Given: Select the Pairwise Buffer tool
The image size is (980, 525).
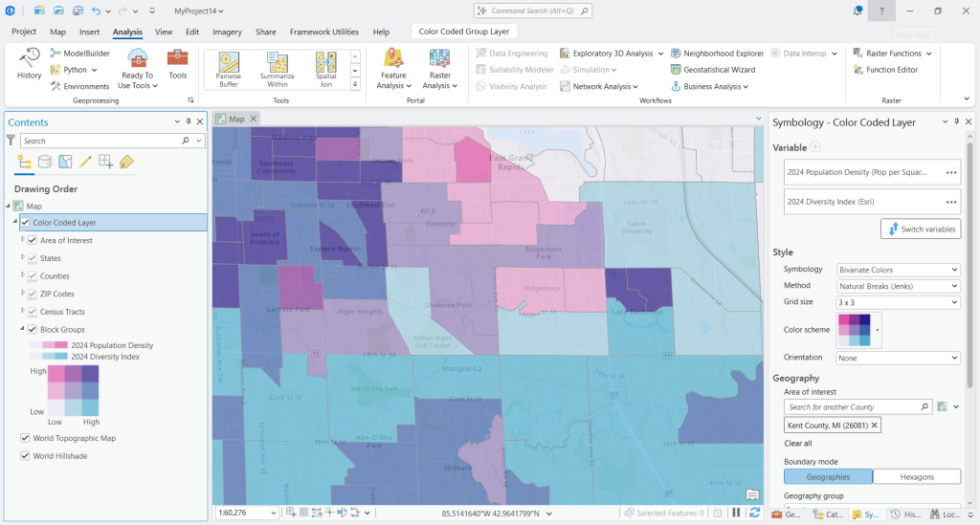Looking at the screenshot, I should click(229, 69).
